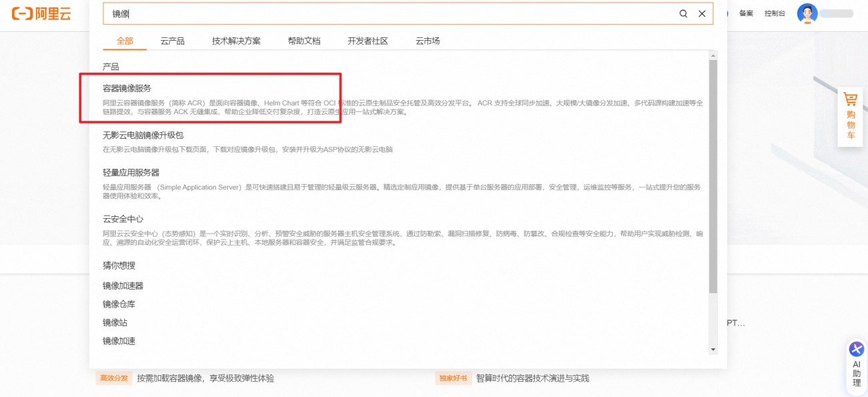Click the 猜你想搜 section heading
Viewport: 868px width, 397px height.
(119, 266)
